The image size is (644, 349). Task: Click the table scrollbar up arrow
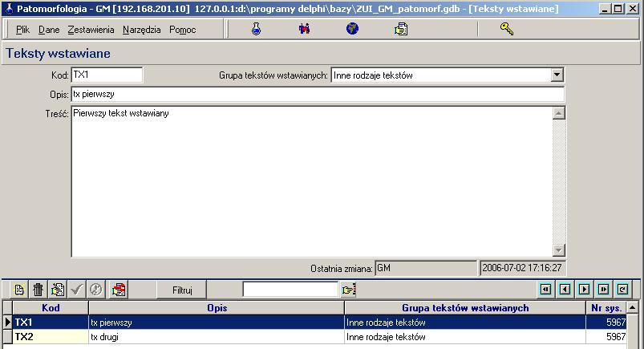[x=633, y=307]
